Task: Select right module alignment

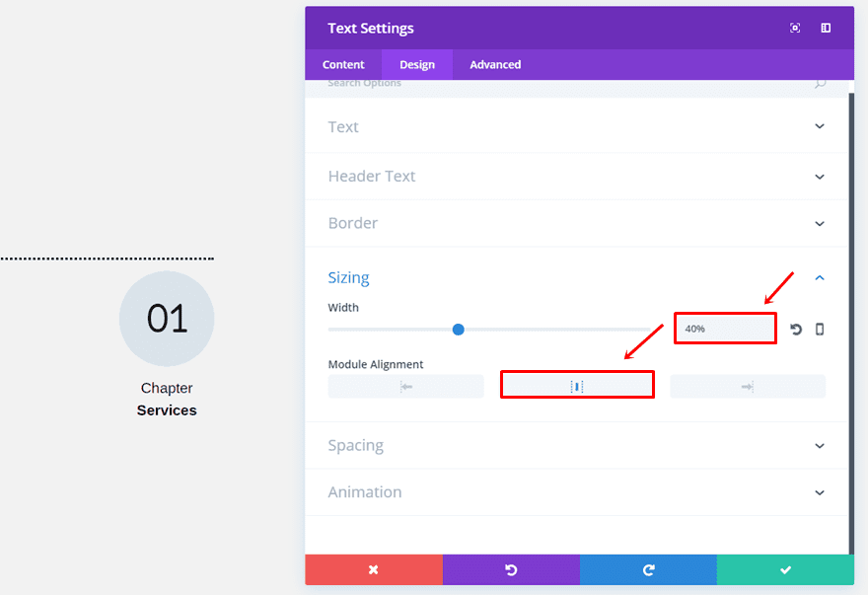Action: [x=748, y=387]
